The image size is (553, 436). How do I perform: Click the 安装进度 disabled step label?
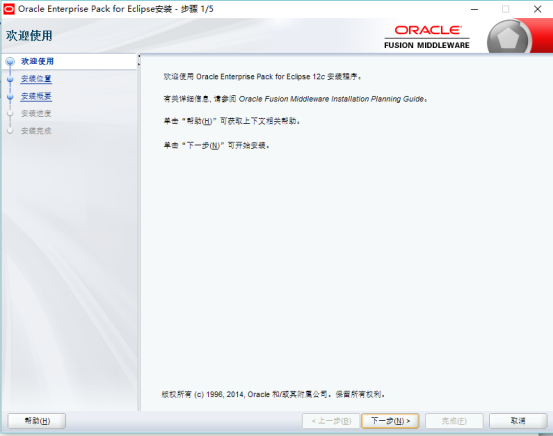(x=36, y=113)
